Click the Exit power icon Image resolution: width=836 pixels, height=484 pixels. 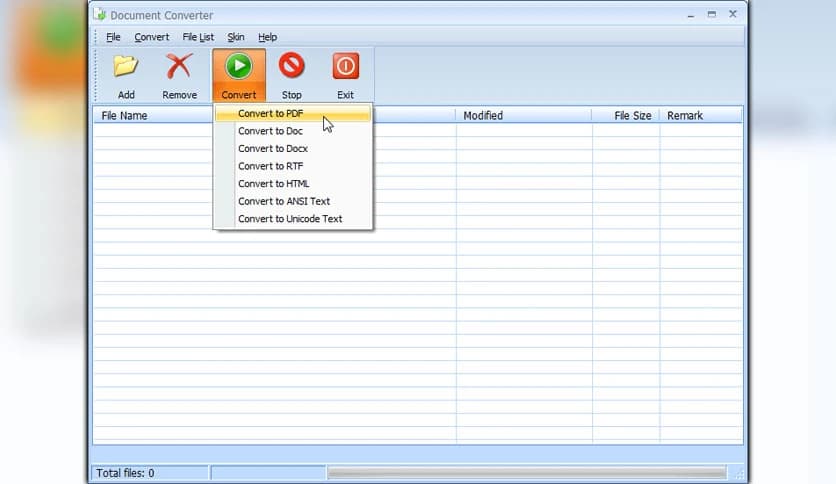point(345,66)
